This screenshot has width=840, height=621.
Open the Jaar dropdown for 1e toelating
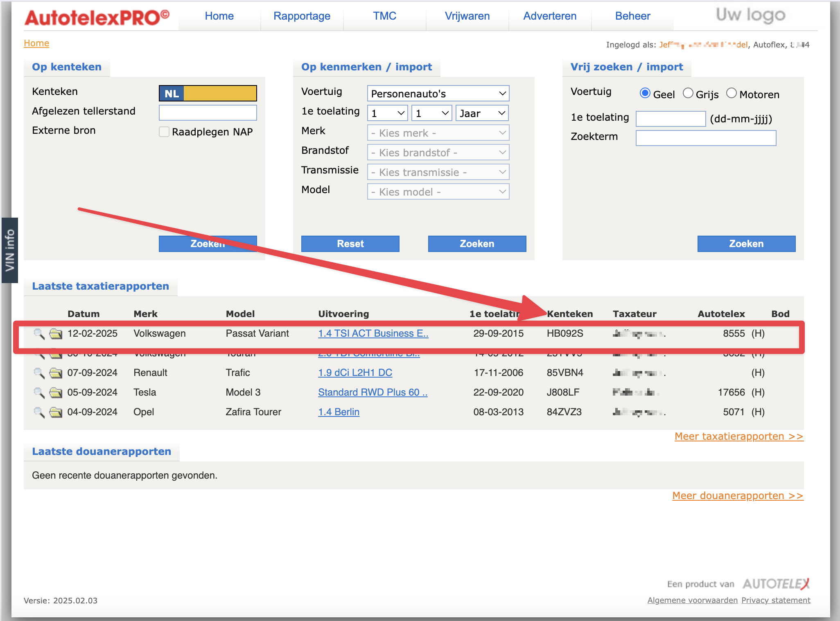point(482,113)
